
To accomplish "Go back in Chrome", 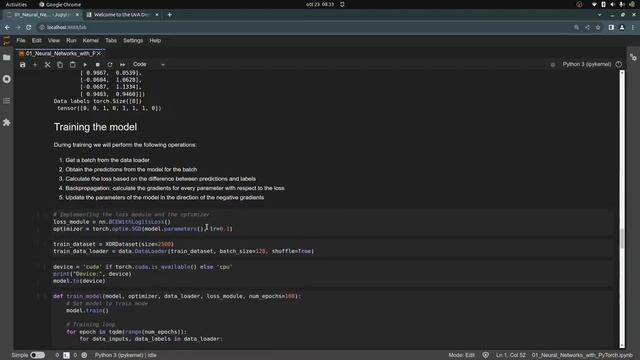I will tap(7, 27).
